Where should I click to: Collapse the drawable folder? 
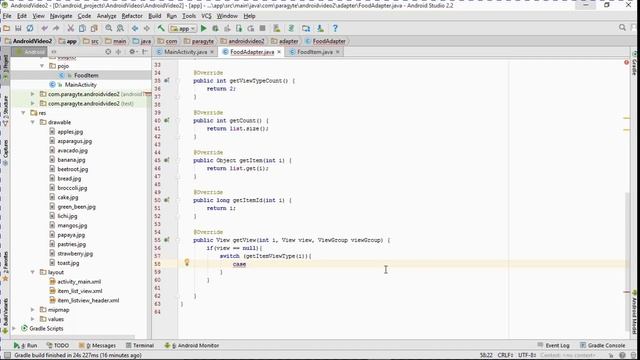tap(33, 122)
